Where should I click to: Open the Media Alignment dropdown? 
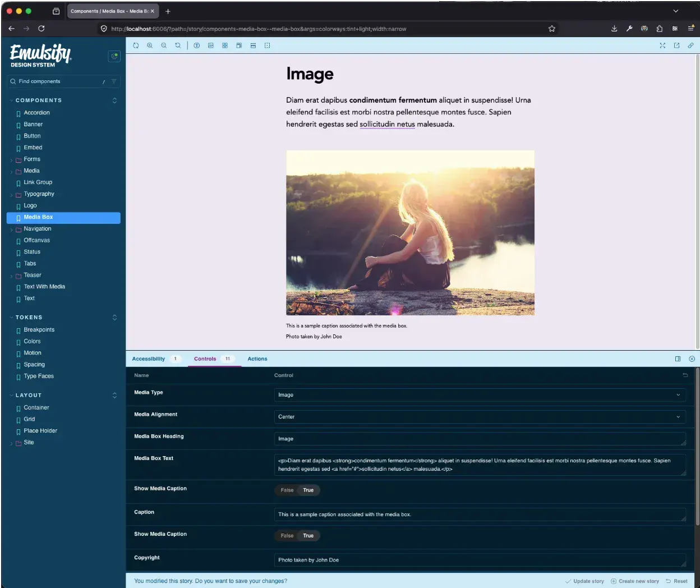pyautogui.click(x=480, y=417)
